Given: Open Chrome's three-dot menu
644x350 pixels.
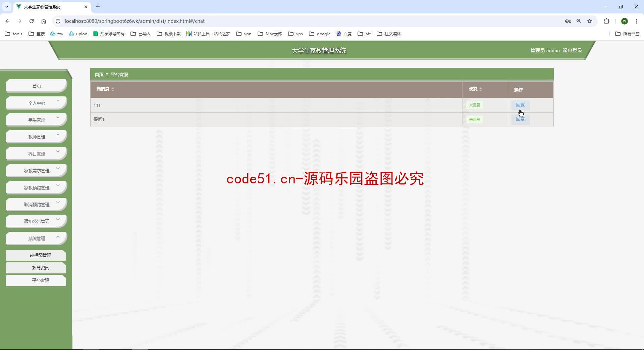Looking at the screenshot, I should [x=636, y=21].
